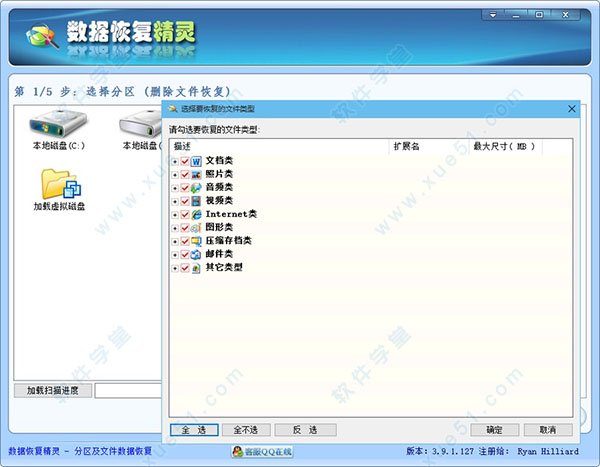Disable the 其它类型 checkbox
Screen dimensions: 600x467
click(x=185, y=268)
